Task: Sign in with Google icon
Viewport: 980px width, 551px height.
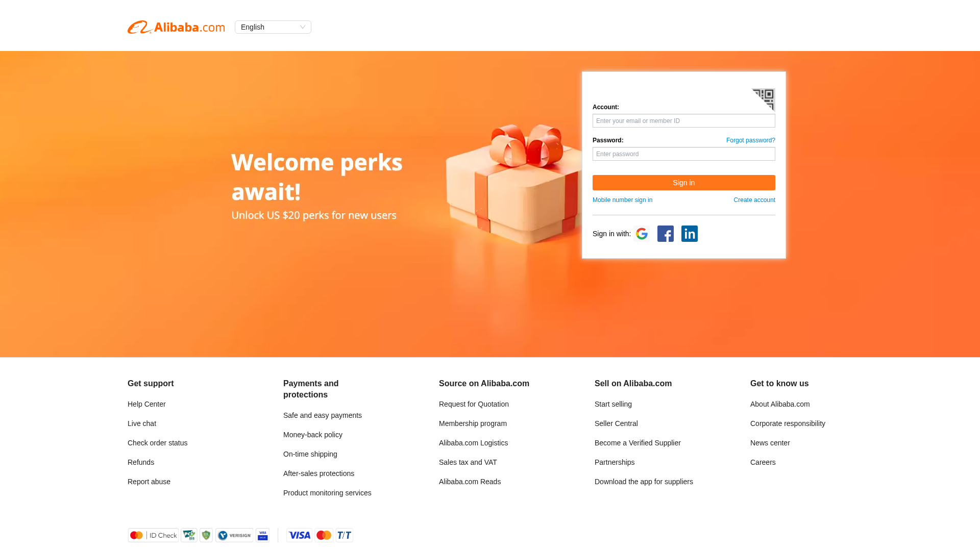Action: tap(642, 234)
